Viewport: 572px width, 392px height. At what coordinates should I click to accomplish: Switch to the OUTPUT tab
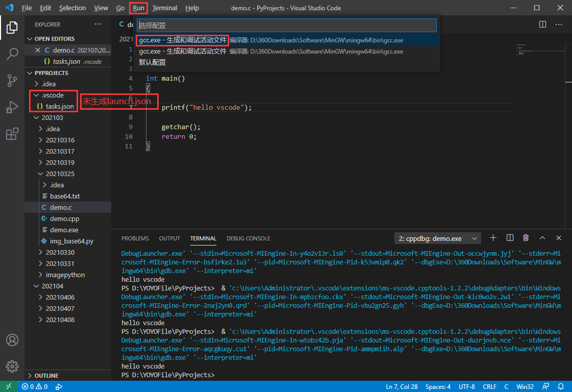[169, 238]
